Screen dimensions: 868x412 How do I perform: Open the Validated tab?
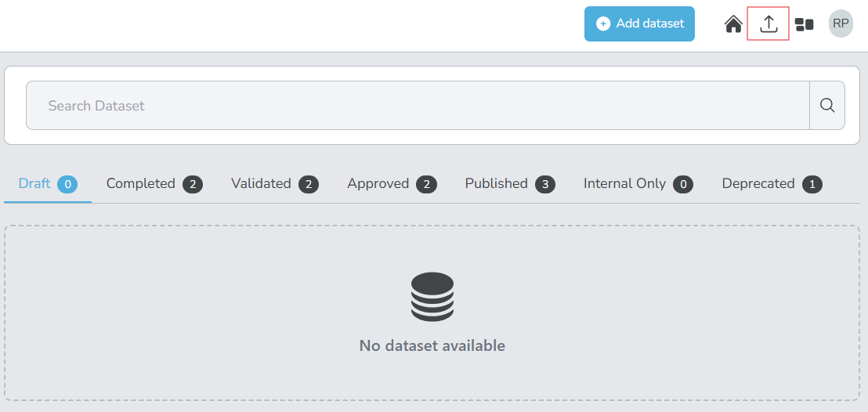[261, 183]
